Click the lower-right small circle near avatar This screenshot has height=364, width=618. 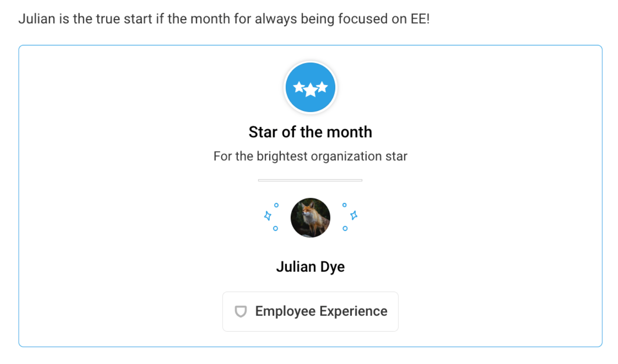(345, 228)
